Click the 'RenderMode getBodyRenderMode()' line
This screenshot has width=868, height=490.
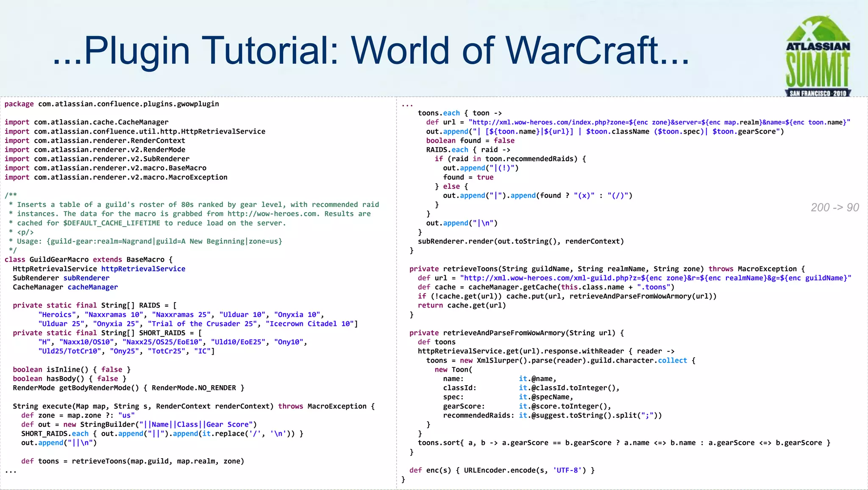tap(128, 388)
